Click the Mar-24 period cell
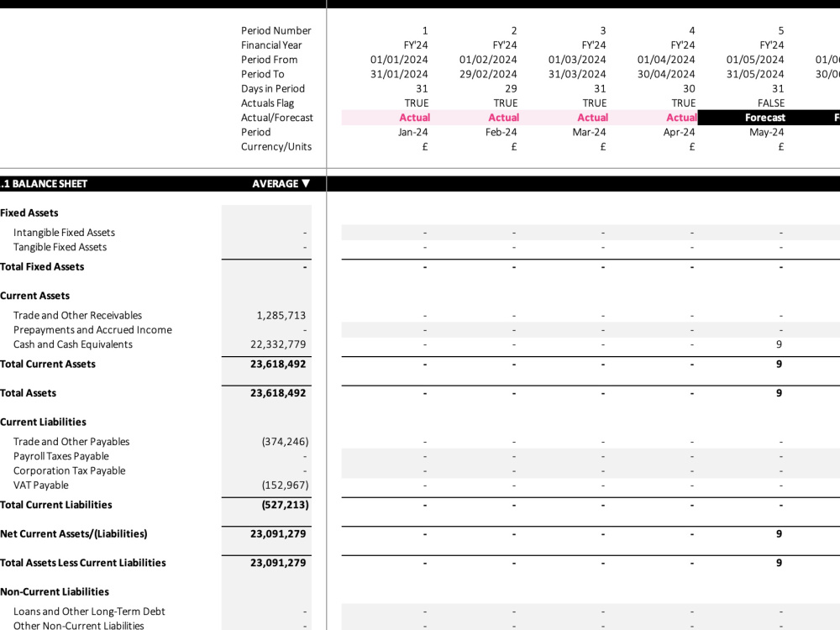Image resolution: width=840 pixels, height=630 pixels. click(590, 133)
